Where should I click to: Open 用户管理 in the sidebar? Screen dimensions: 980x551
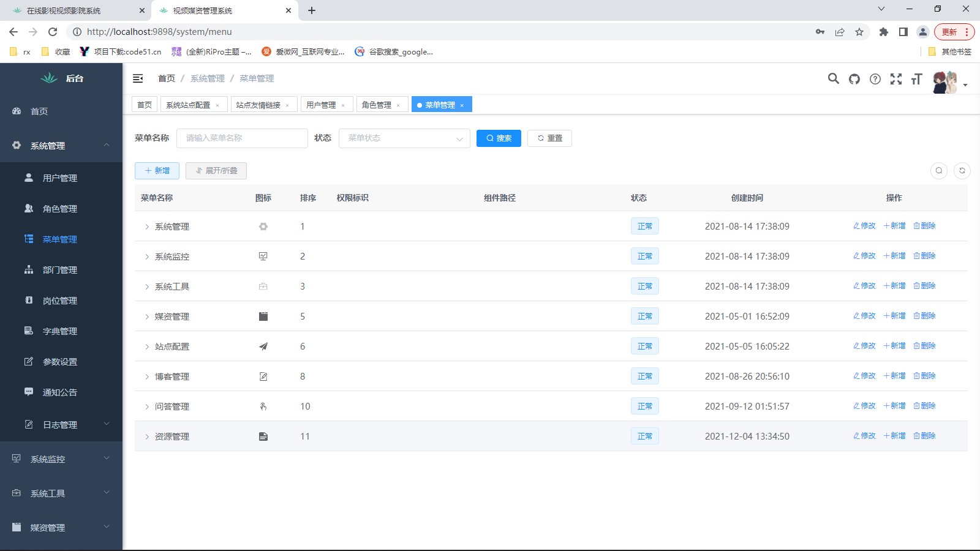[x=61, y=178]
